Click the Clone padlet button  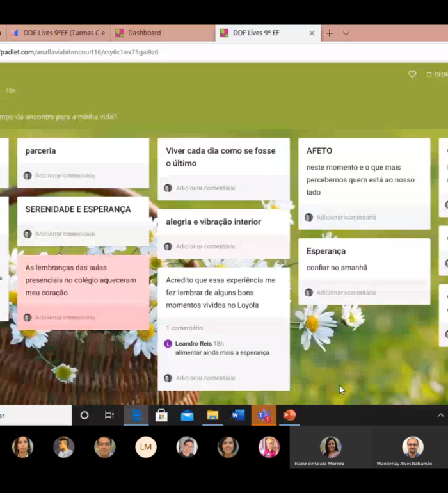(438, 75)
